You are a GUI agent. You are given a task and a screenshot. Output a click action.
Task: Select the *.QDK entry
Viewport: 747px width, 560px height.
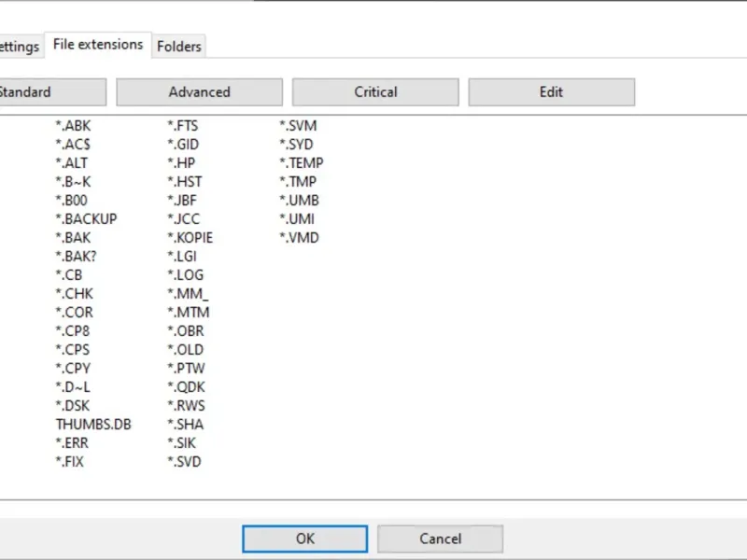click(x=186, y=386)
